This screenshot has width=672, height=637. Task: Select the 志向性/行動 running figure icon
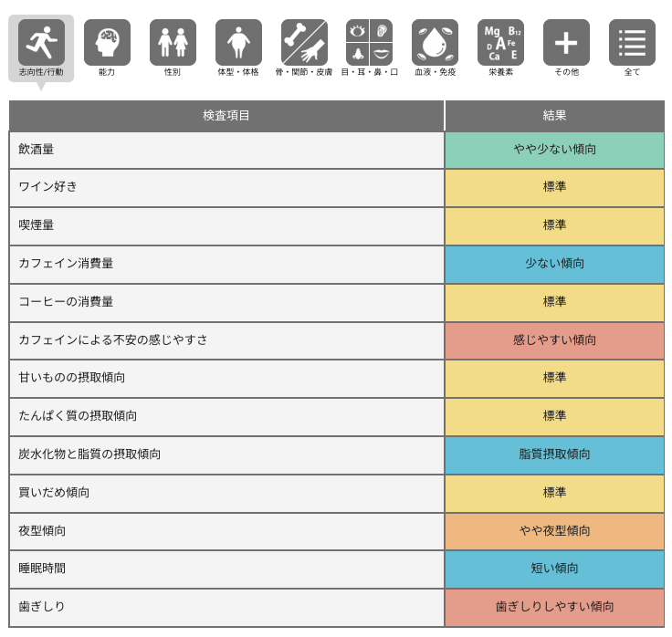pyautogui.click(x=41, y=43)
